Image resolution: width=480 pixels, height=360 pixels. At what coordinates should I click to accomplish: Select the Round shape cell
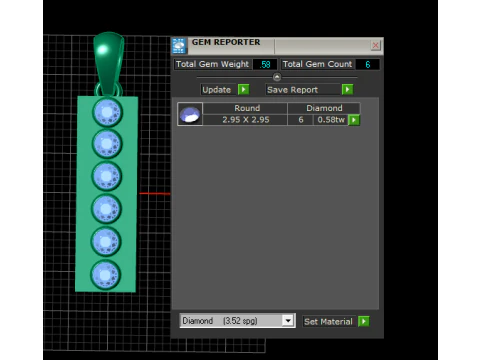(x=245, y=108)
